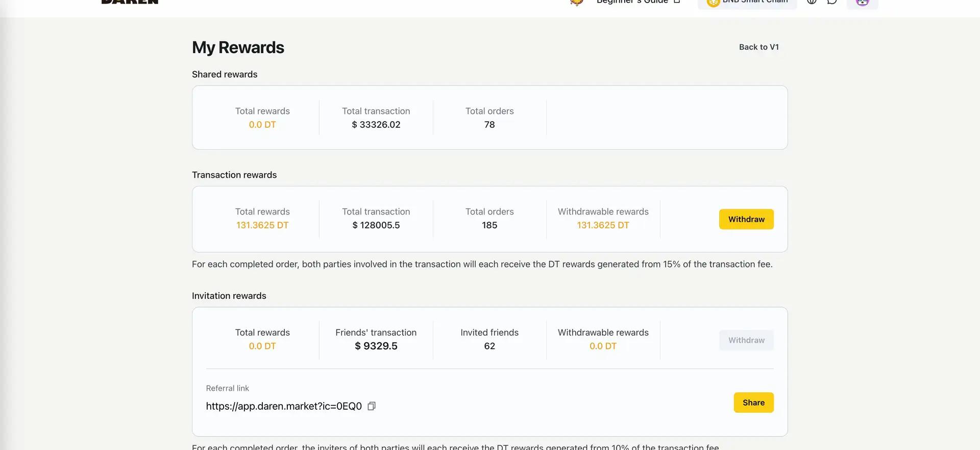980x450 pixels.
Task: Click the referral link URL text
Action: coord(284,406)
